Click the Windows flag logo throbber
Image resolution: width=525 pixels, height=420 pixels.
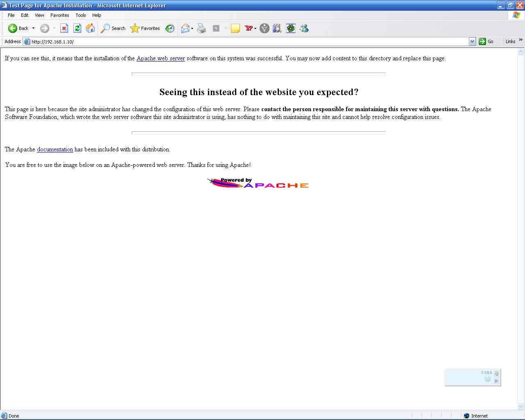pos(516,15)
